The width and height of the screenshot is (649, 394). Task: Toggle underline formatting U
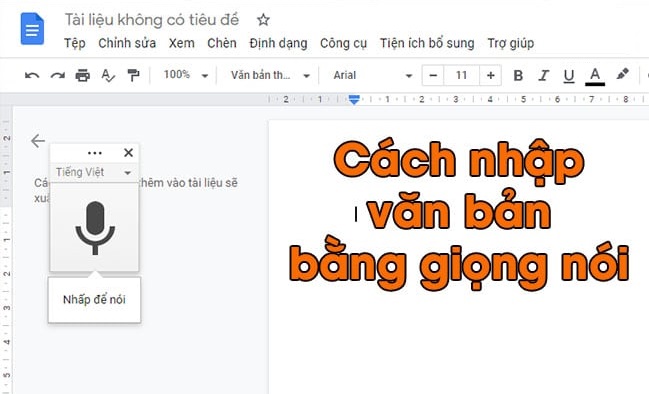coord(569,76)
